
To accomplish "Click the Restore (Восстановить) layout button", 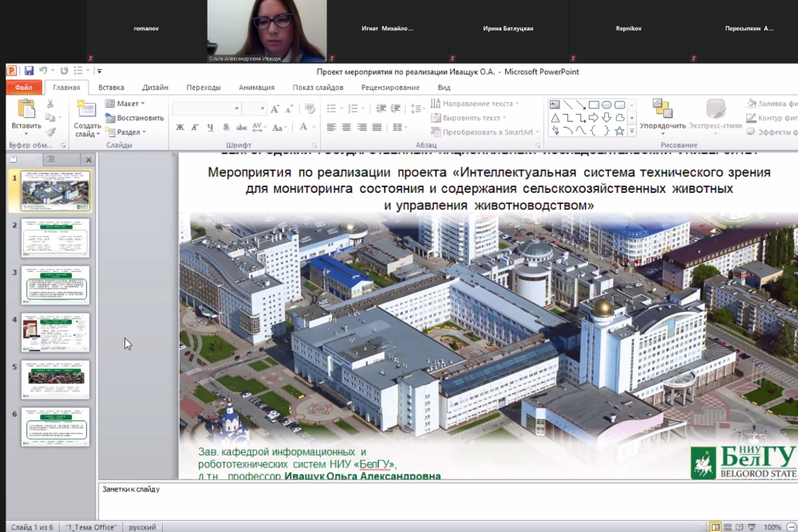I will [134, 118].
